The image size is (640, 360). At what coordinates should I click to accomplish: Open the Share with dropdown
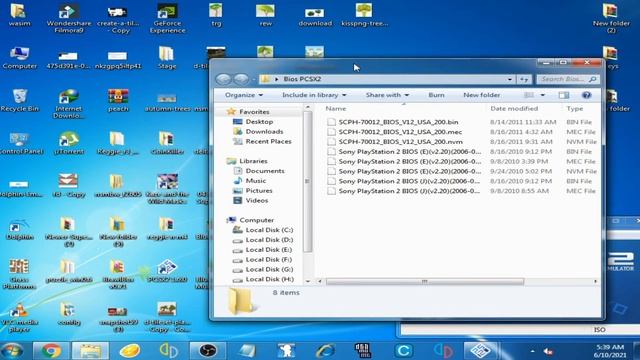click(387, 95)
